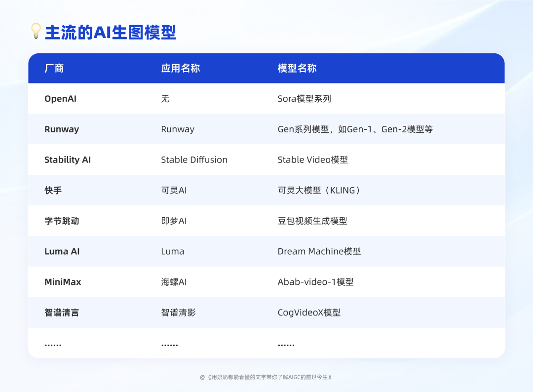Screen dimensions: 533x392
Task: Click the Stable Video模型 cell
Action: coord(313,160)
